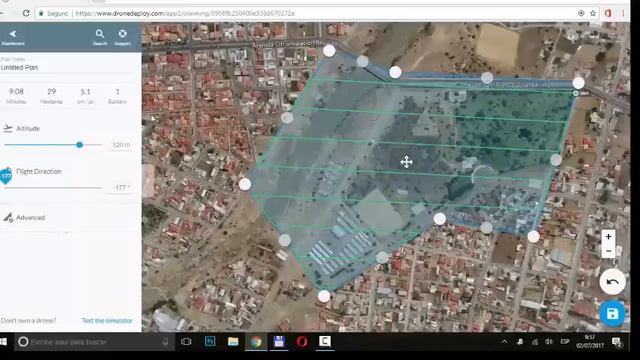Open Task View on taskbar

pos(186,342)
